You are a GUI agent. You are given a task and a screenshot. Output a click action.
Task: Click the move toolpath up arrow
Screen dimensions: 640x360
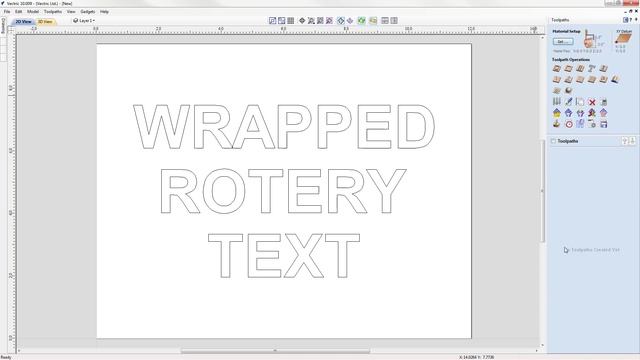tap(624, 141)
